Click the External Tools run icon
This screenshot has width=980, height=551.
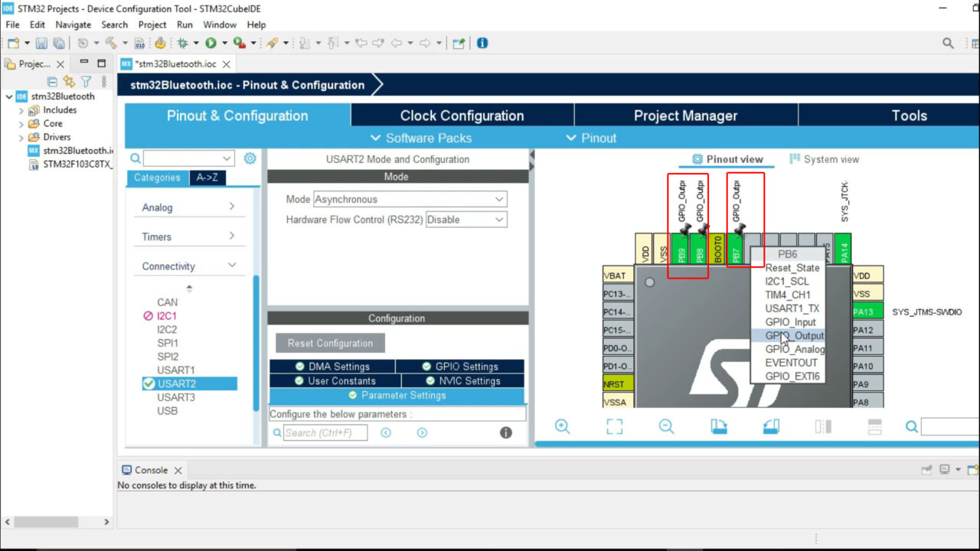coord(240,43)
